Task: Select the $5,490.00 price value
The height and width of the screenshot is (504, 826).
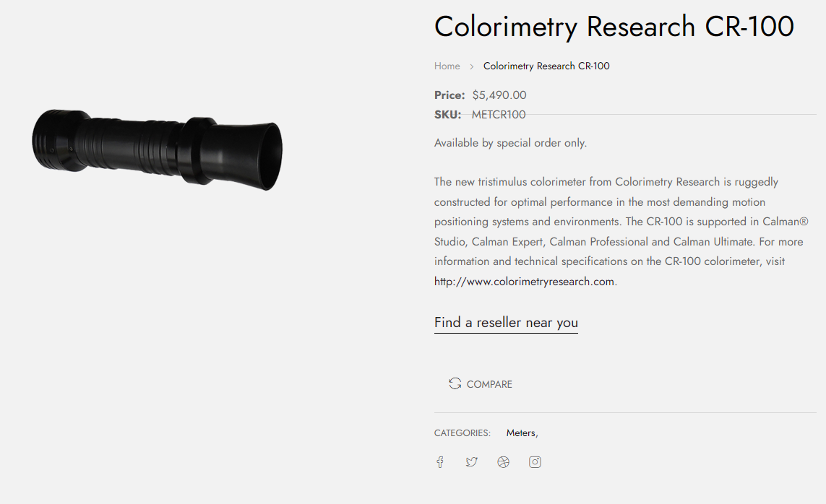Action: [499, 95]
